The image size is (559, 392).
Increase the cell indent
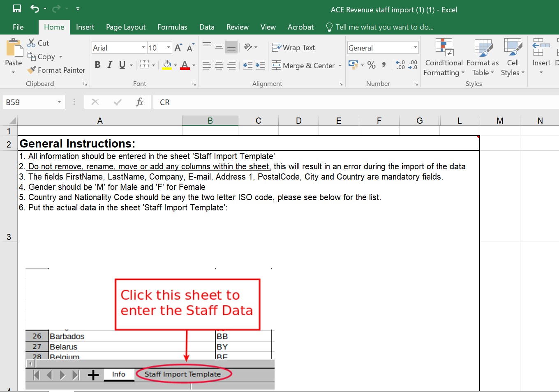click(x=260, y=65)
